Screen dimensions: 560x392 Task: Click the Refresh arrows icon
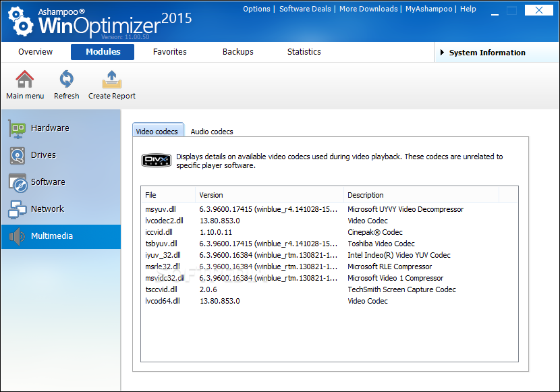click(x=66, y=79)
